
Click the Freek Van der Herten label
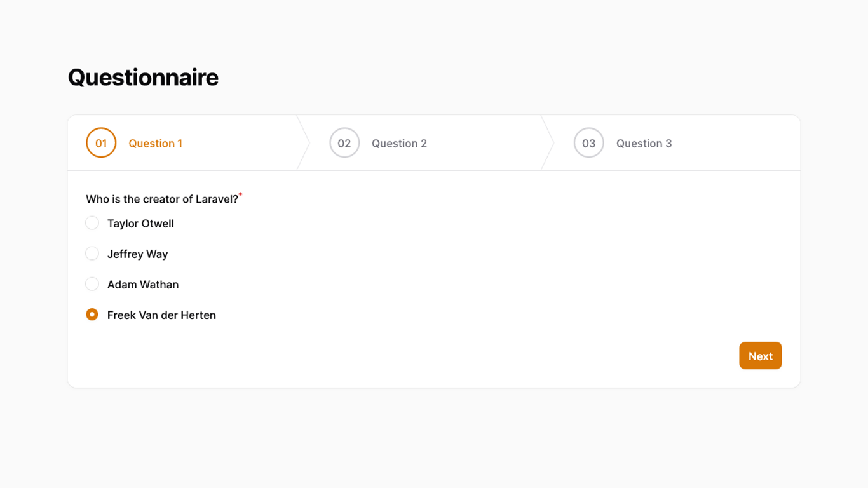(x=161, y=315)
